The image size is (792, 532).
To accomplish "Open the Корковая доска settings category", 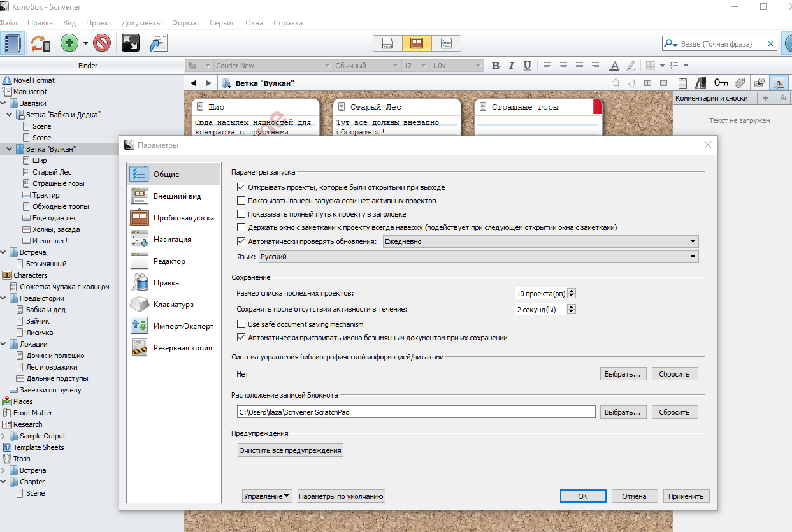I will coord(184,218).
